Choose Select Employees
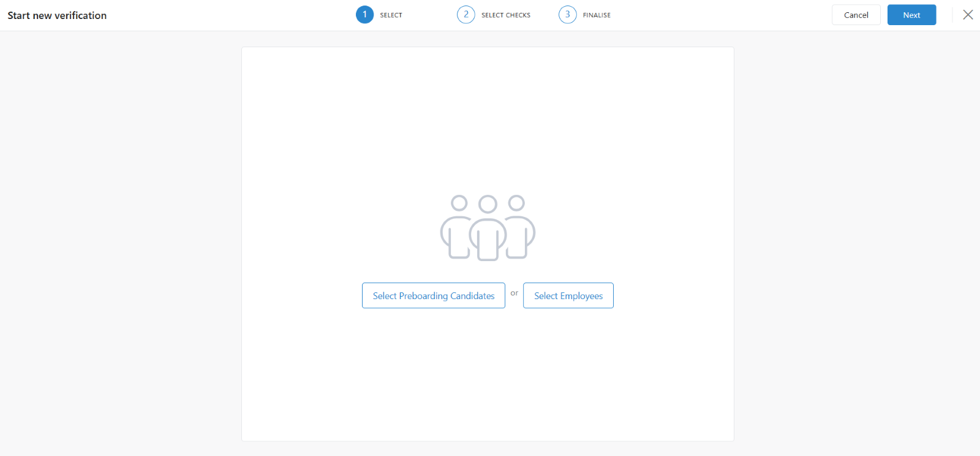980x456 pixels. [568, 295]
